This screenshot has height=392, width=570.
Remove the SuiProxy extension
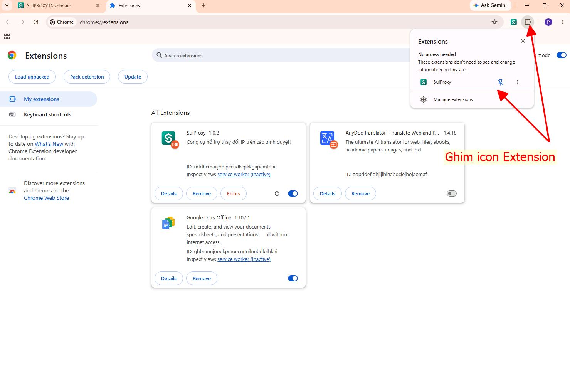tap(202, 193)
